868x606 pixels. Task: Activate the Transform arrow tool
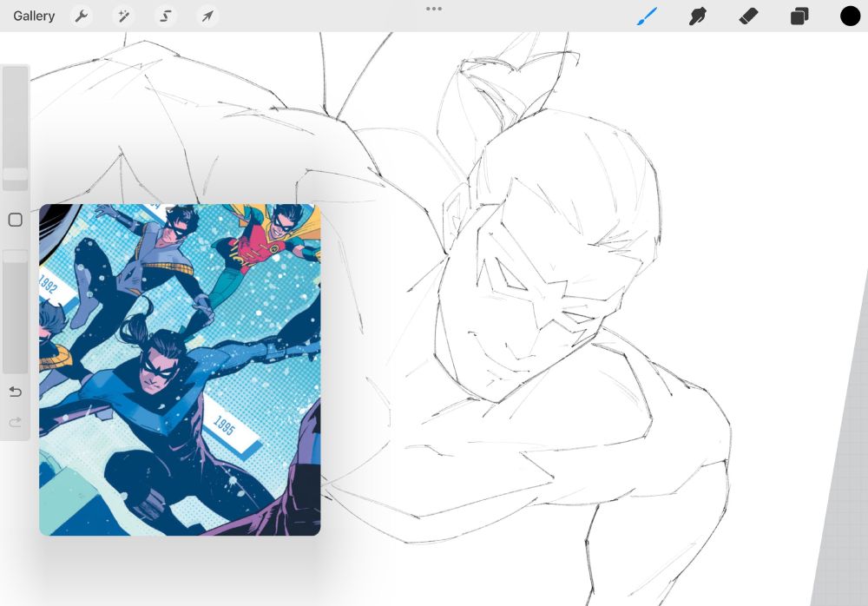[x=207, y=16]
